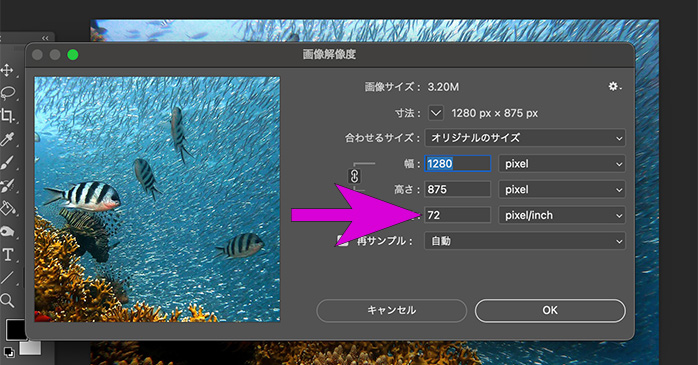Viewport: 698px width, 365px height.
Task: Select the Line tool
Action: click(7, 278)
